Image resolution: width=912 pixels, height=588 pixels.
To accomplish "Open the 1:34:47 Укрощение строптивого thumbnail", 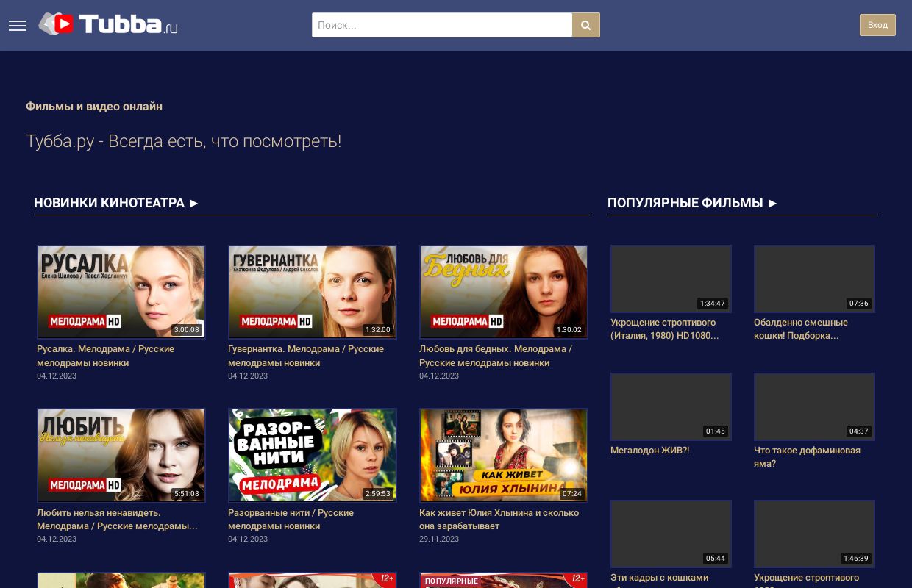I will coord(671,279).
